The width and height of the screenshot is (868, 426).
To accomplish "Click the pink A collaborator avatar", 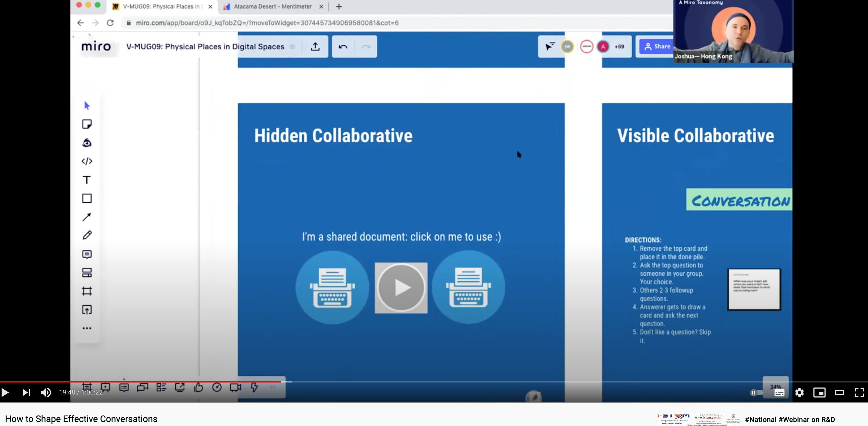I will point(603,46).
